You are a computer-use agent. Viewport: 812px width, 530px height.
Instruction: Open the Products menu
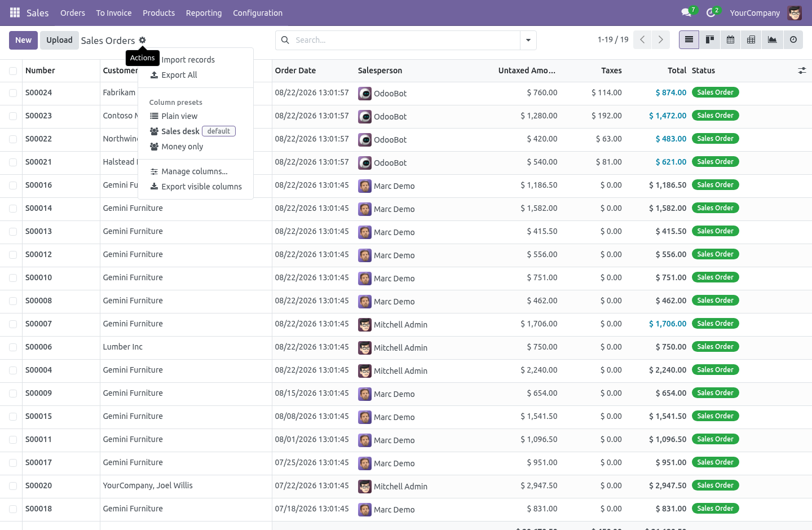158,13
